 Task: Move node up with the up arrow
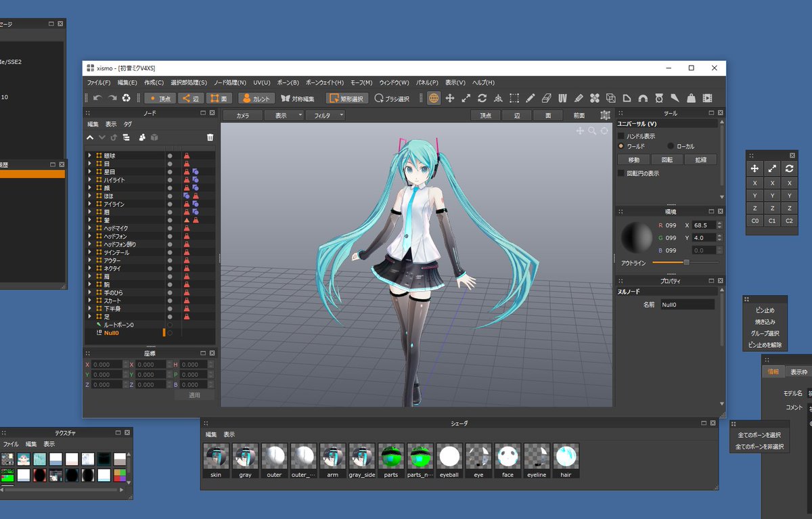pos(90,137)
